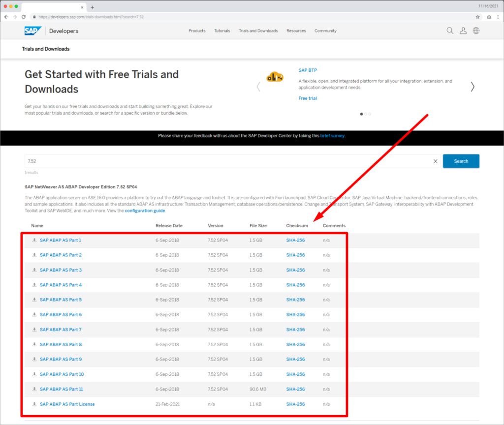This screenshot has height=425, width=504.
Task: Click the Free trial link
Action: point(308,98)
